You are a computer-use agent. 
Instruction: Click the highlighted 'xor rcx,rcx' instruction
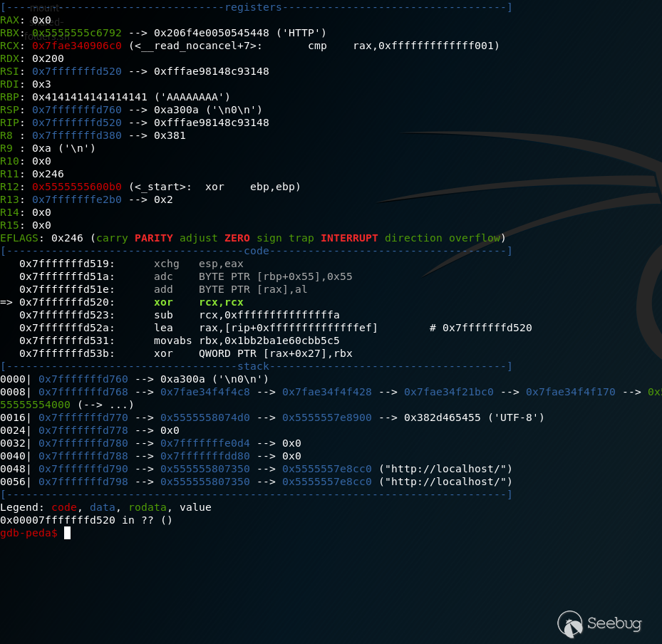click(198, 302)
